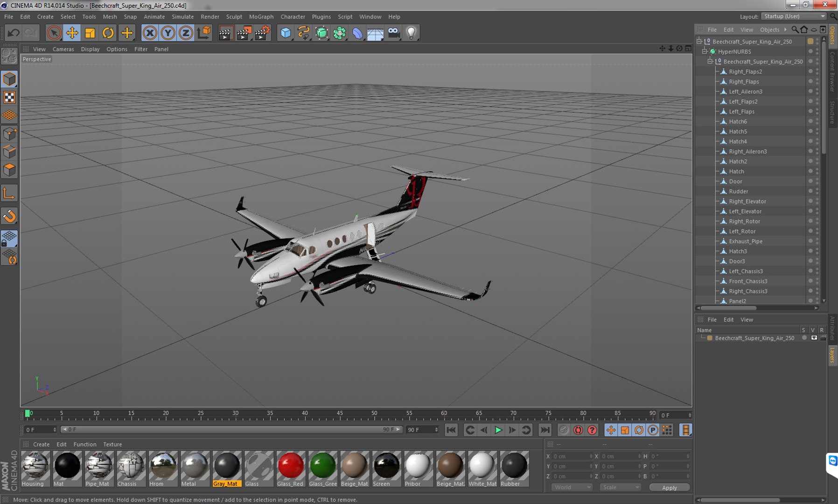Open the World coordinate dropdown

(572, 487)
